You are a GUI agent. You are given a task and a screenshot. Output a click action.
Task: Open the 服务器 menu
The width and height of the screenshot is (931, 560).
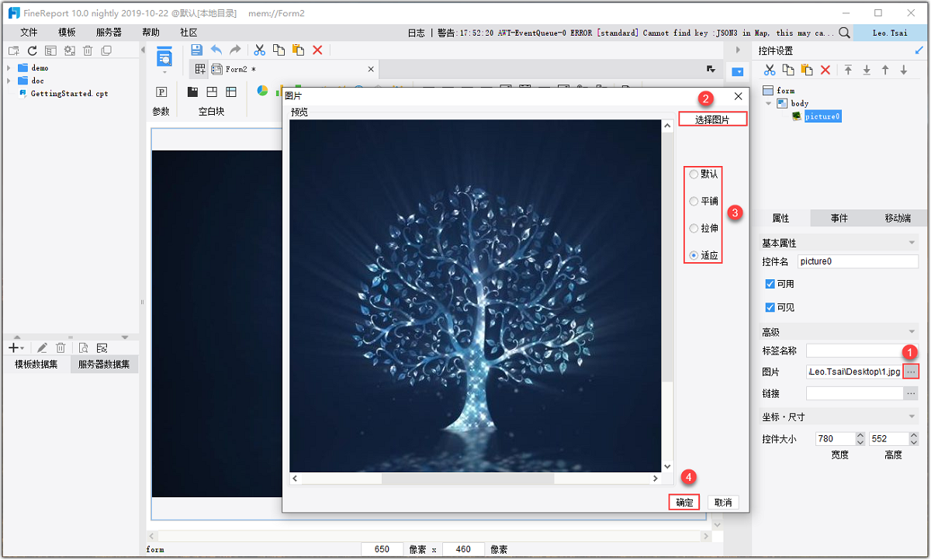[109, 33]
